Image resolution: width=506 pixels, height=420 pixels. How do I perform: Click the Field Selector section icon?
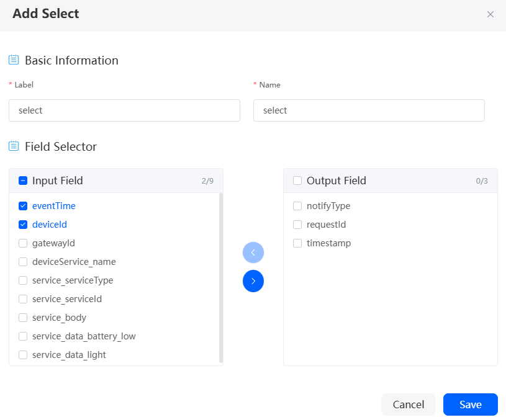[x=14, y=146]
